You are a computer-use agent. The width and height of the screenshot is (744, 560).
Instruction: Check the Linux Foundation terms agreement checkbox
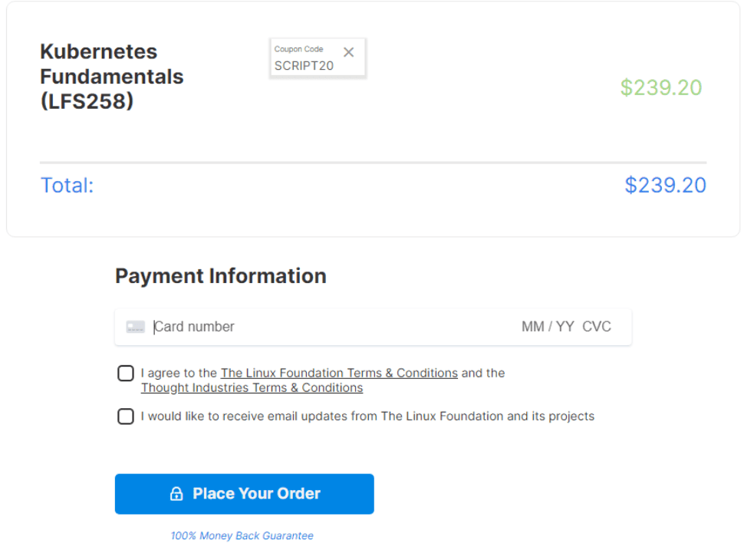point(125,373)
